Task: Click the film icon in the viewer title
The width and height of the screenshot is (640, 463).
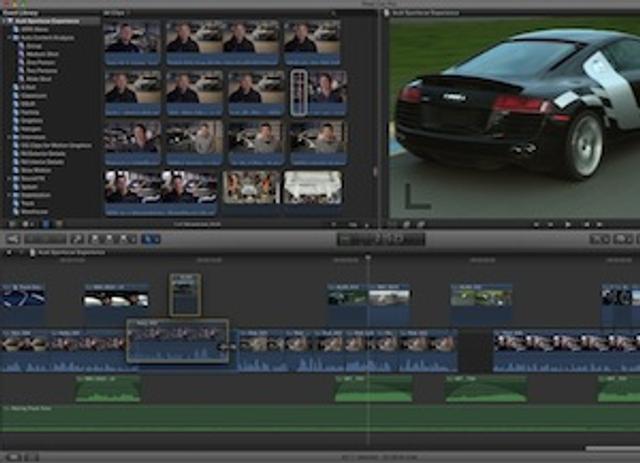Action: 387,13
